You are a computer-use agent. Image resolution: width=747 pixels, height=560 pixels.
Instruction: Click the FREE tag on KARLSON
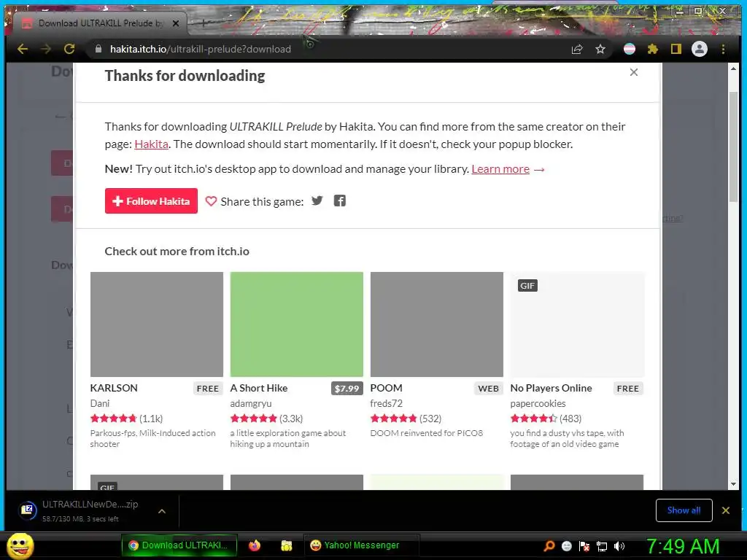coord(208,389)
